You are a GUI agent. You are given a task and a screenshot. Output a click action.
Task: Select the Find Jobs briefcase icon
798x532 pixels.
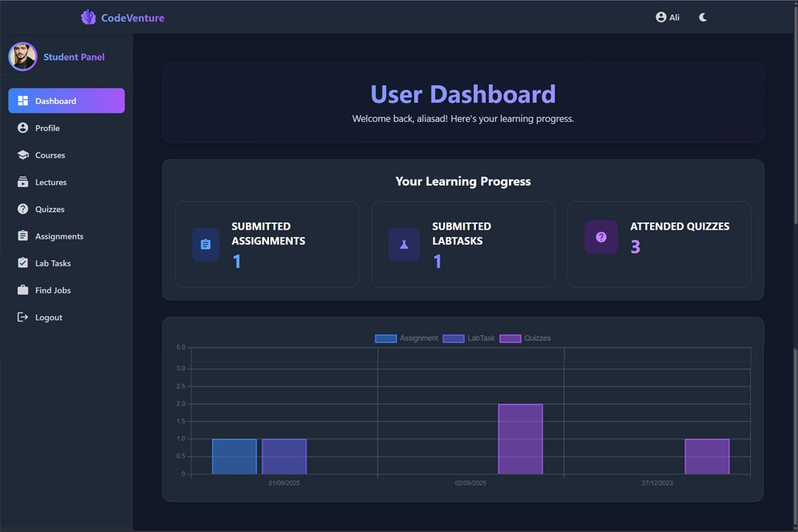pyautogui.click(x=23, y=290)
